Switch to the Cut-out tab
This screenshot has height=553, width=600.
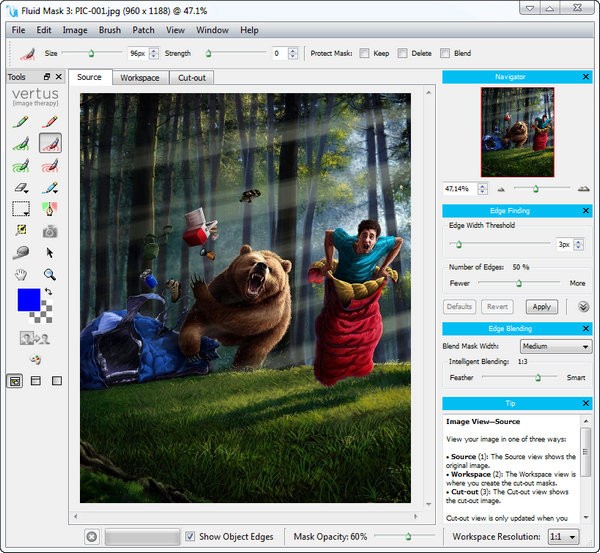coord(192,78)
